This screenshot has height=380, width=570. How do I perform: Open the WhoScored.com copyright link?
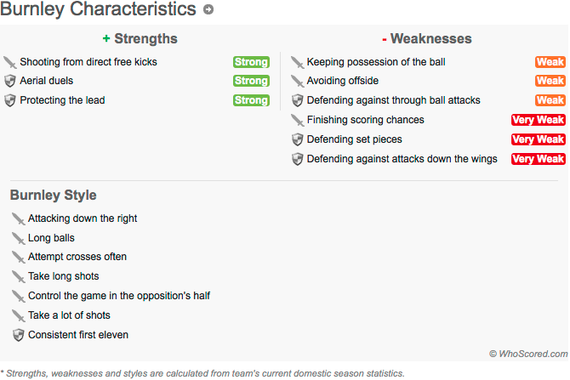[528, 354]
